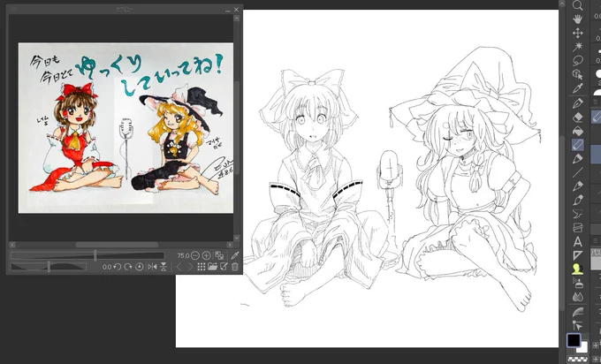The width and height of the screenshot is (601, 364).
Task: Show previous Sub View image
Action: 179,267
